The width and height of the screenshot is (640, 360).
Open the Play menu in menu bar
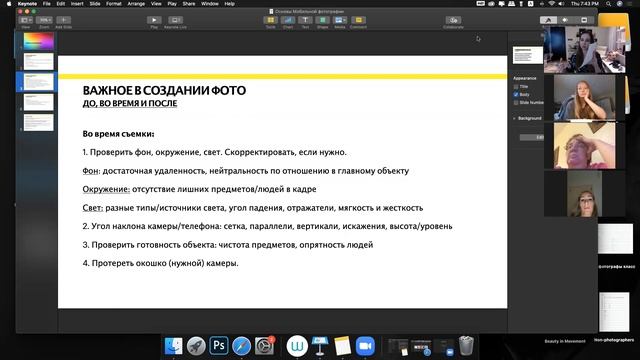click(x=172, y=4)
